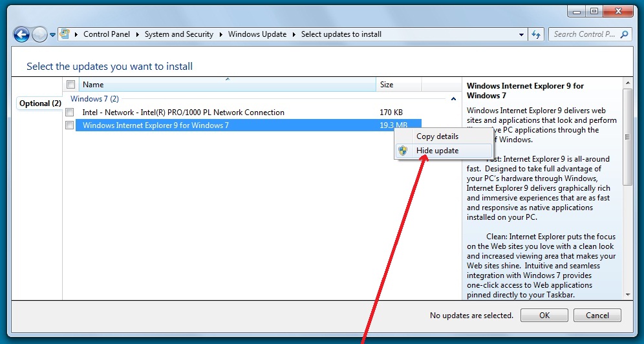
Task: Click the shield icon beside Hide update
Action: 403,151
